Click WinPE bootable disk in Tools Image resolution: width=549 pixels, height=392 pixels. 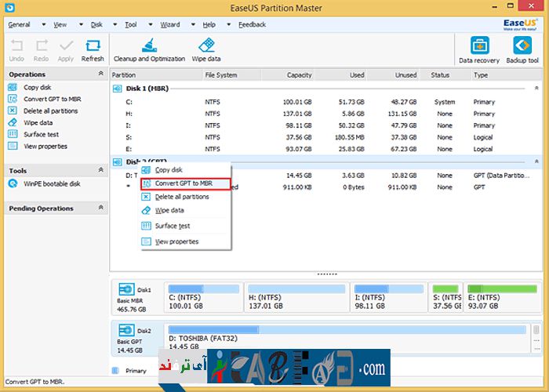(52, 184)
